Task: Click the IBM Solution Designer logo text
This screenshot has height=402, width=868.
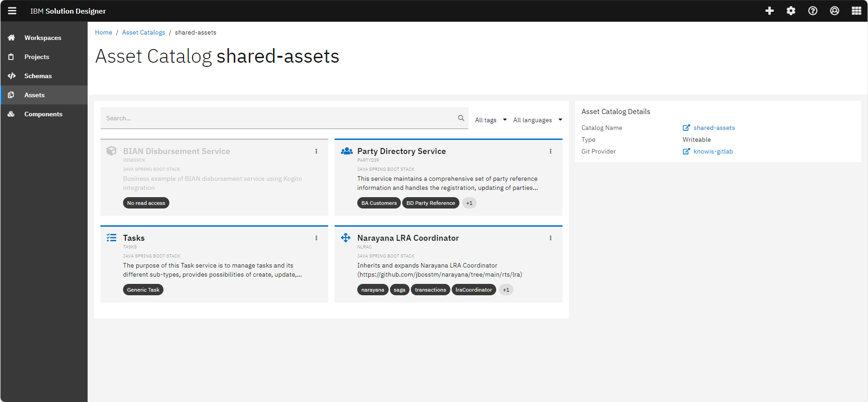Action: pyautogui.click(x=68, y=11)
